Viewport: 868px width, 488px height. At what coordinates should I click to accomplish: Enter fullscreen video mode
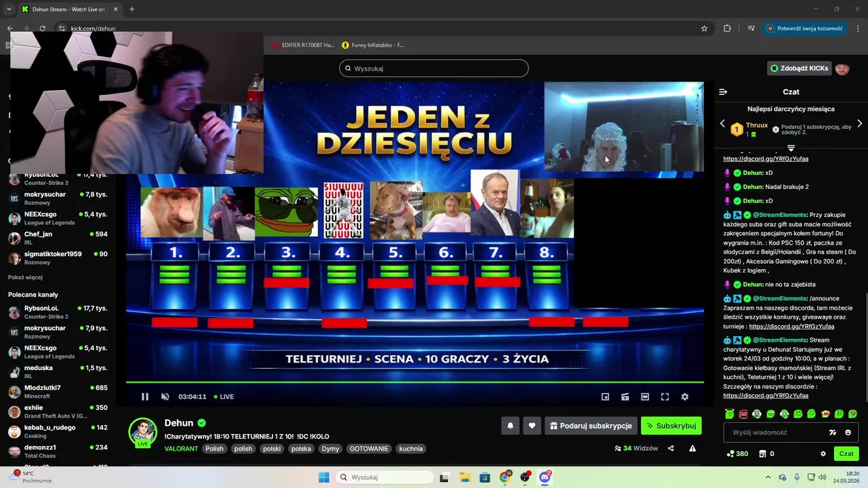[665, 396]
